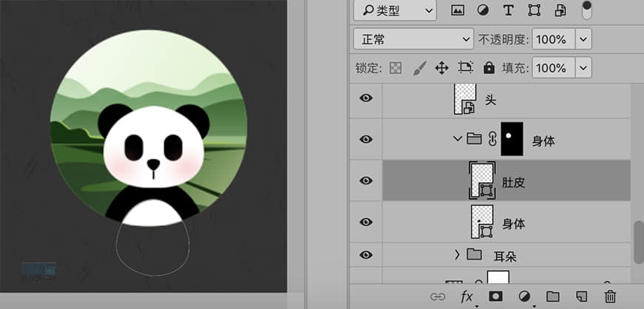Image resolution: width=644 pixels, height=309 pixels.
Task: Turn off the layer filtering switch
Action: pyautogui.click(x=587, y=10)
